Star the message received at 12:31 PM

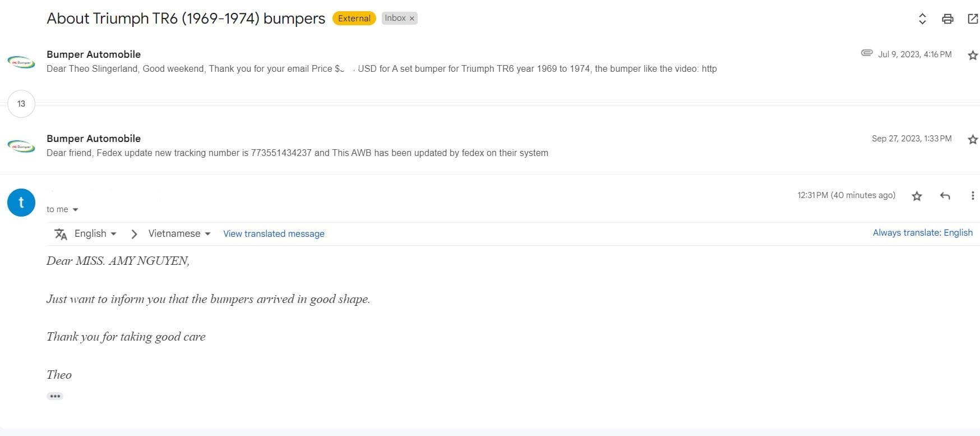click(x=917, y=196)
